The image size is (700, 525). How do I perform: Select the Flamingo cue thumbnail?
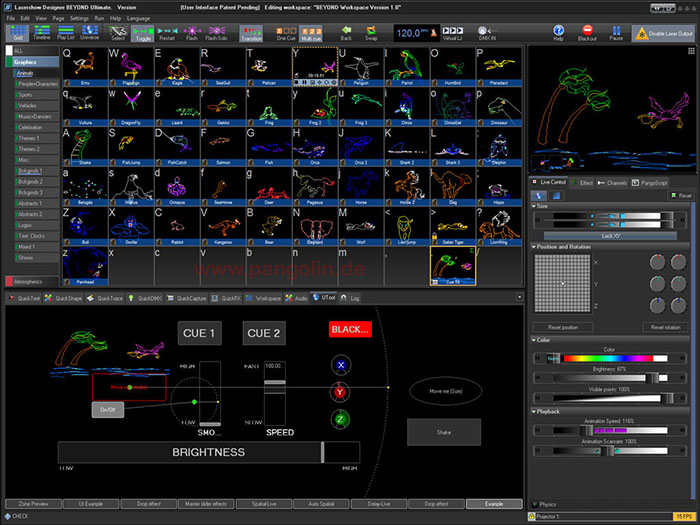click(131, 67)
